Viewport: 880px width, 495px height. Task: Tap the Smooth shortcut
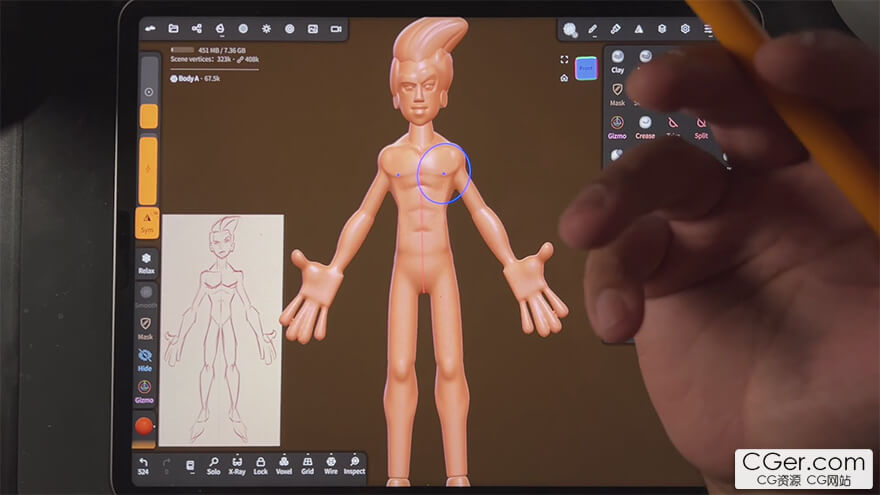(x=146, y=297)
